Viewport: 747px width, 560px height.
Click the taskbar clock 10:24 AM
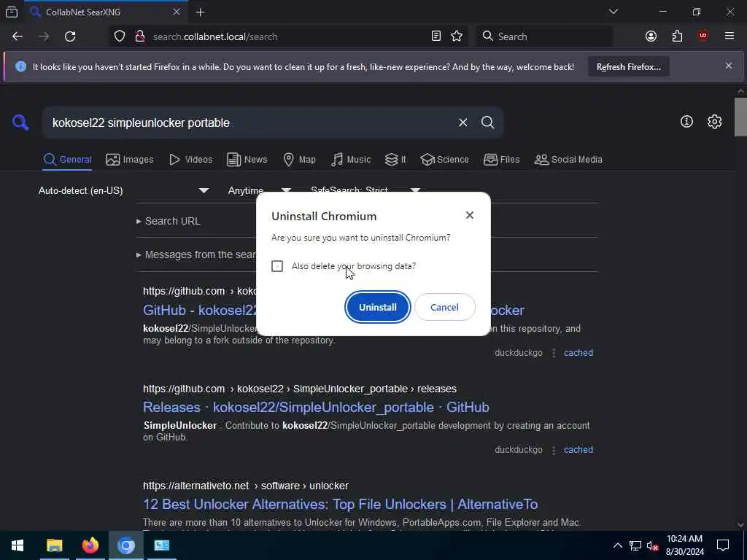[684, 545]
